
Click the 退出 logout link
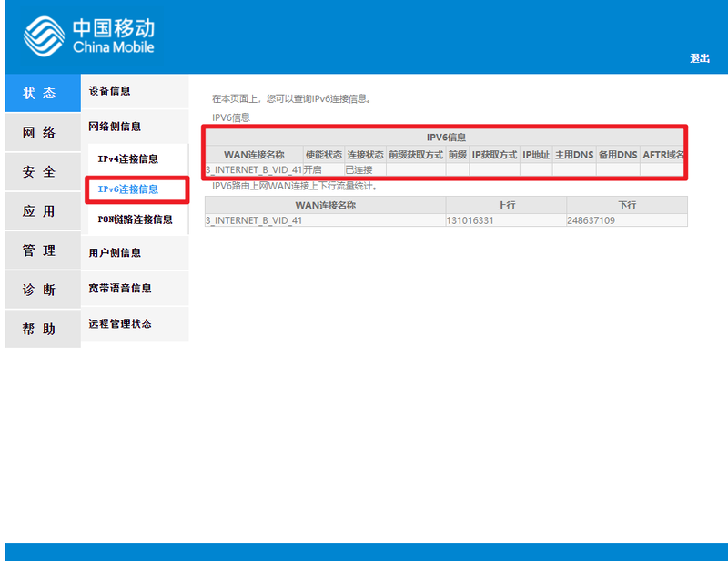[699, 56]
